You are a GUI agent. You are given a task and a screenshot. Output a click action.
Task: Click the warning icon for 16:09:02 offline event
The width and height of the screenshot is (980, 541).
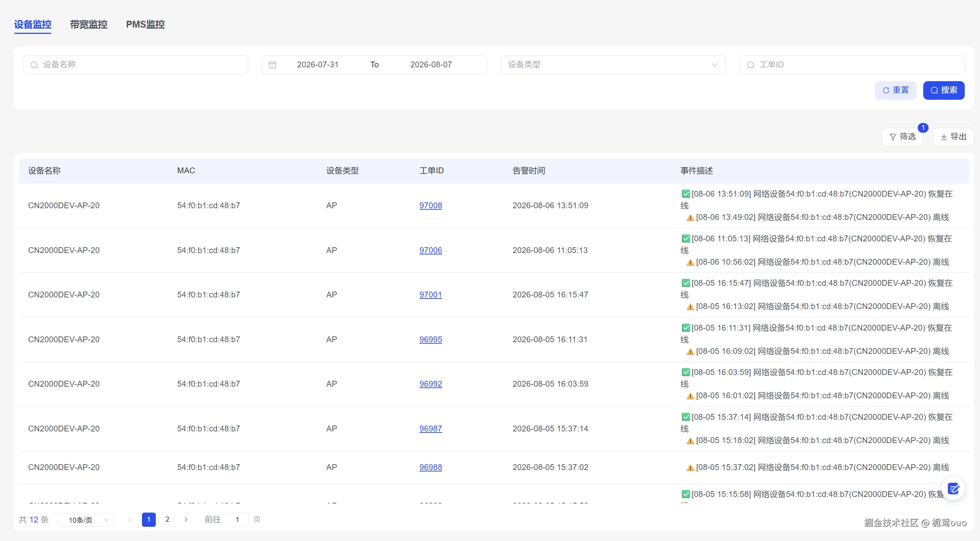point(690,352)
